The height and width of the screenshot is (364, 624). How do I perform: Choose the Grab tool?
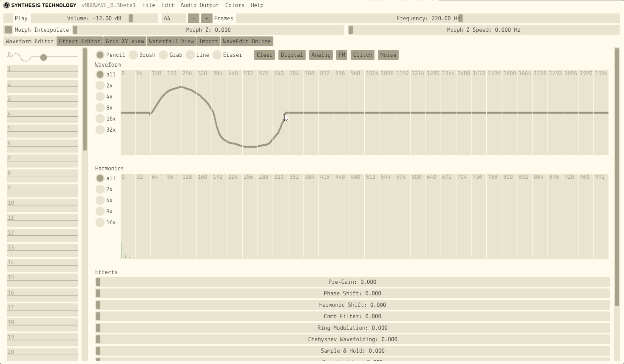tap(163, 55)
